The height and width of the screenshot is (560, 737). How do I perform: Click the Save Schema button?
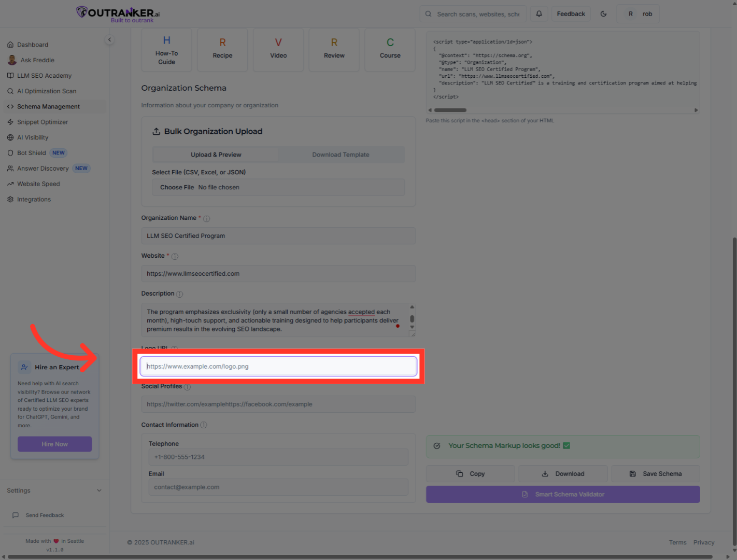coord(656,474)
